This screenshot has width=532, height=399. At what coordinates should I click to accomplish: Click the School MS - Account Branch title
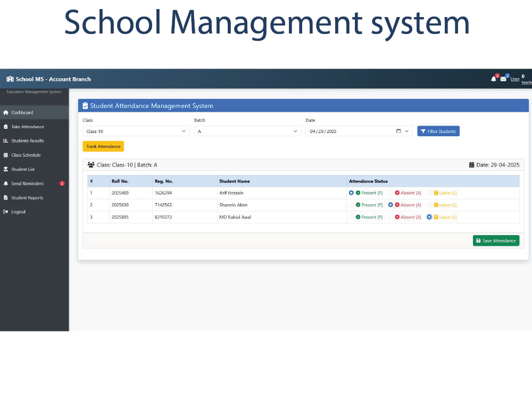pos(53,79)
